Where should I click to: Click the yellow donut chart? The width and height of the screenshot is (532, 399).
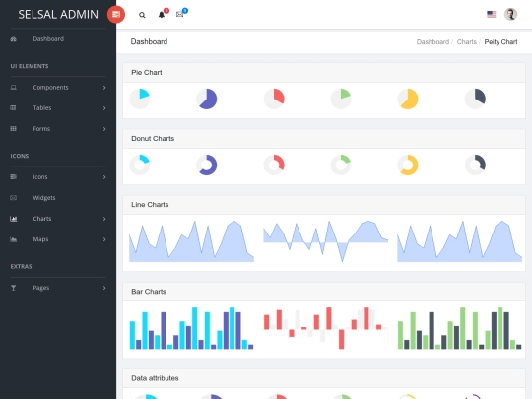click(408, 165)
